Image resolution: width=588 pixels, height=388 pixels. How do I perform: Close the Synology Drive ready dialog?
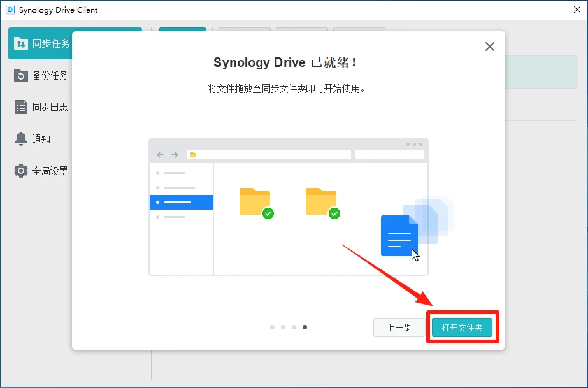(x=490, y=47)
